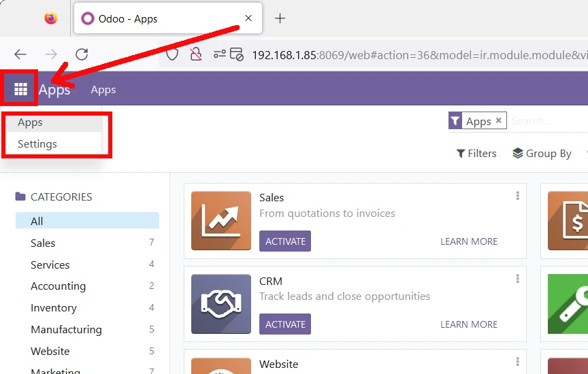Click the filter funnel icon in the search facet
The height and width of the screenshot is (374, 588).
point(455,120)
